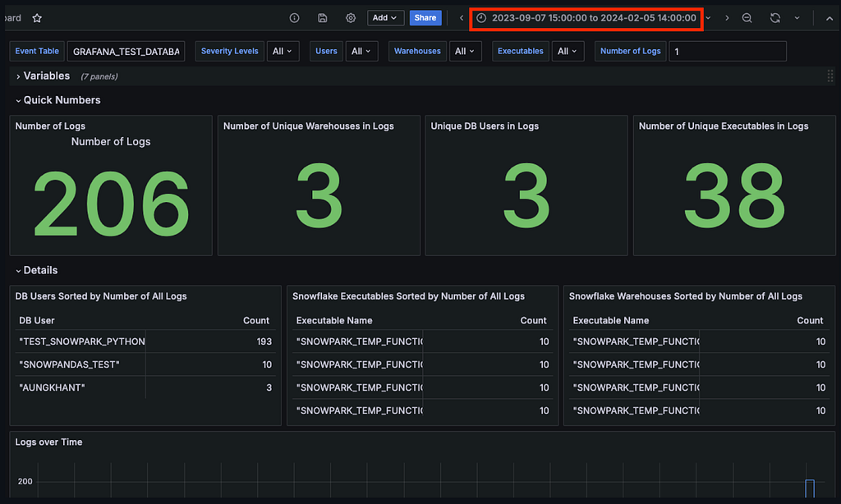
Task: Open dashboard settings gear icon
Action: coord(350,18)
